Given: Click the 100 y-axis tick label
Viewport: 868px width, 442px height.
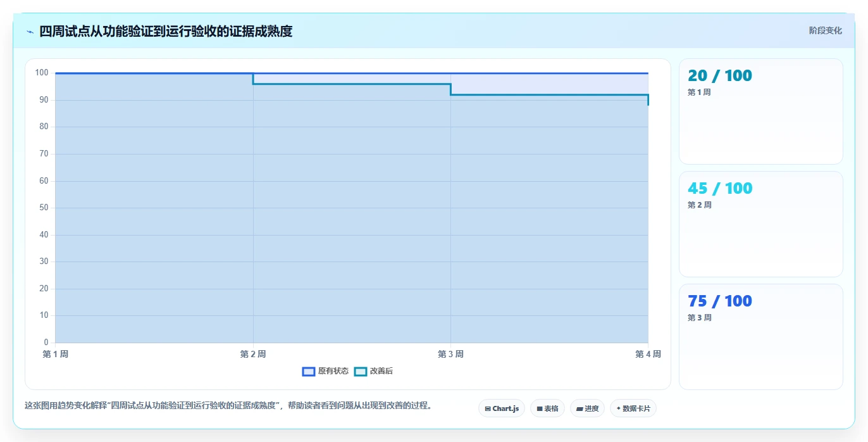Looking at the screenshot, I should click(x=42, y=73).
